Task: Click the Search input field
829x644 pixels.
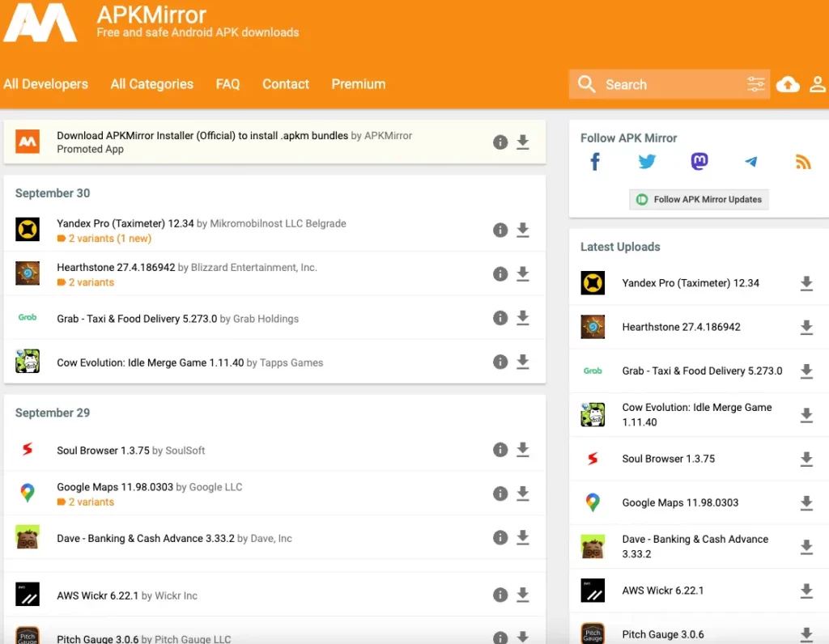Action: 670,84
